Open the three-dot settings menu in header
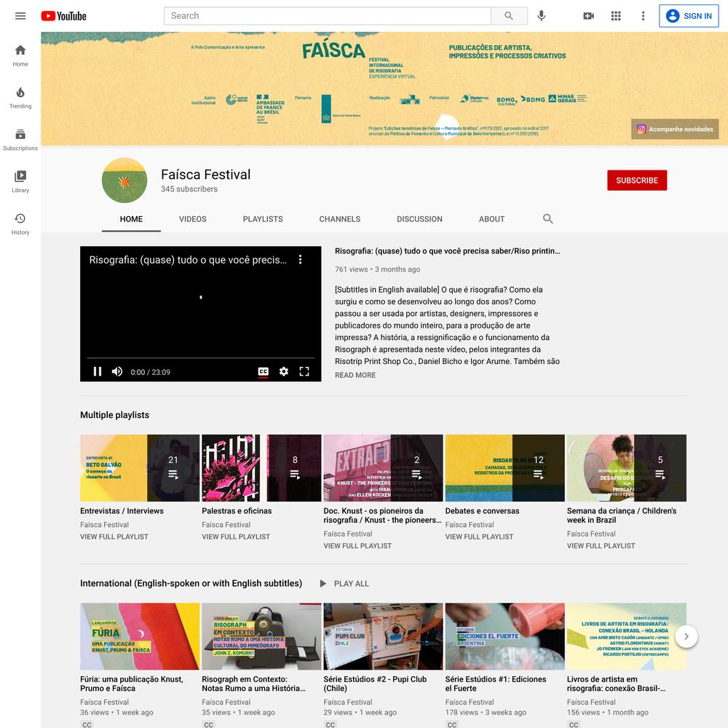Screen dimensions: 728x728 coord(643,16)
